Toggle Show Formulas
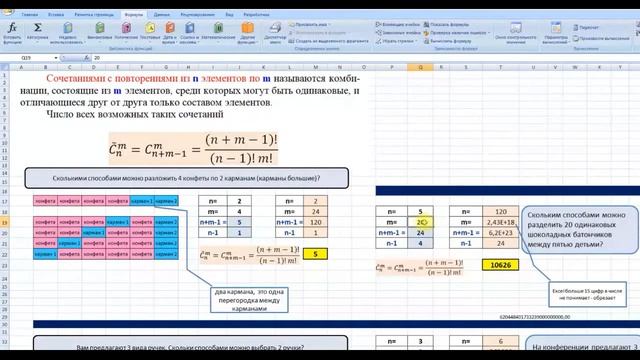640x360 pixels. click(x=446, y=24)
